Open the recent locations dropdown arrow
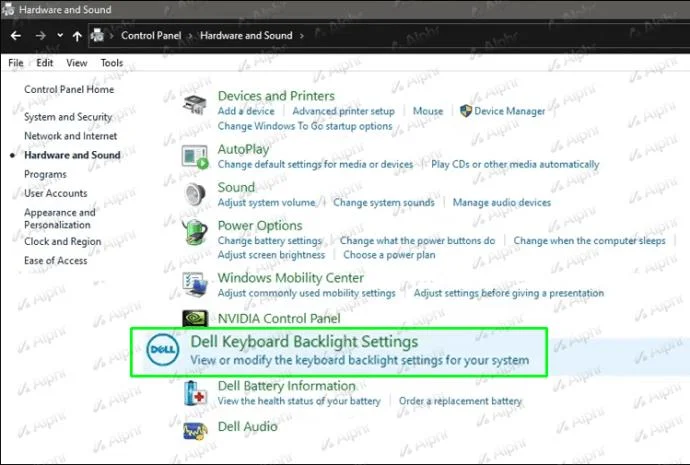Screen dimensions: 690x465 [60, 36]
